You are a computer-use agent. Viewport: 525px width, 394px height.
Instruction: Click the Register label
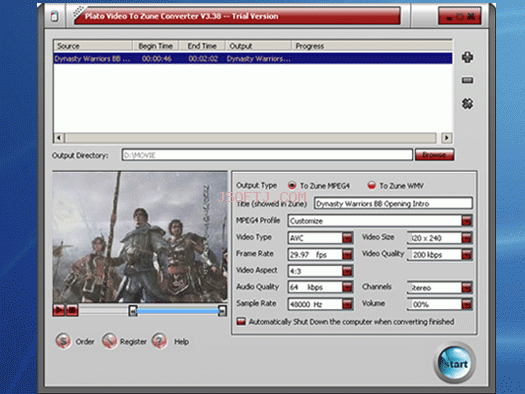point(133,342)
